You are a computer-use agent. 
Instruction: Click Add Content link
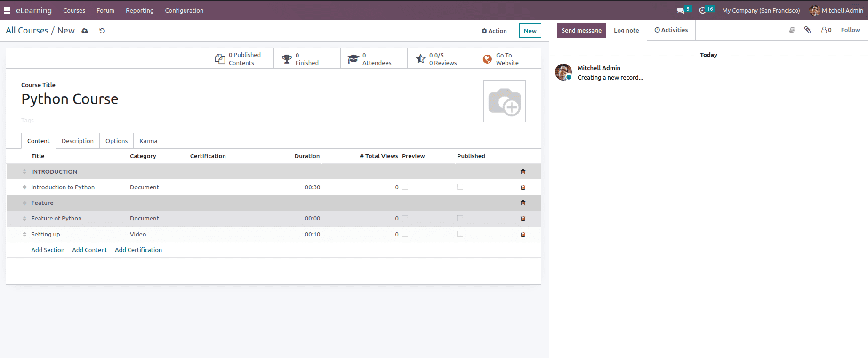tap(90, 250)
